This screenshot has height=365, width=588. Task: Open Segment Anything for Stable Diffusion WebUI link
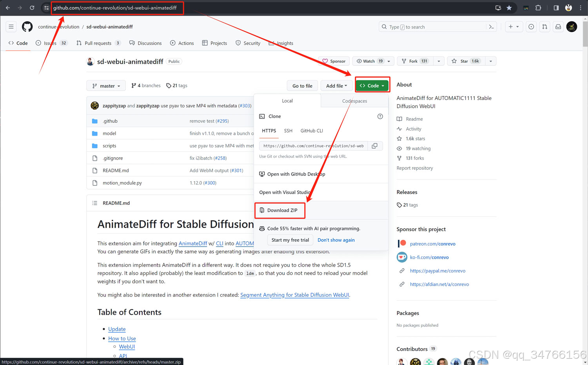[x=294, y=295]
